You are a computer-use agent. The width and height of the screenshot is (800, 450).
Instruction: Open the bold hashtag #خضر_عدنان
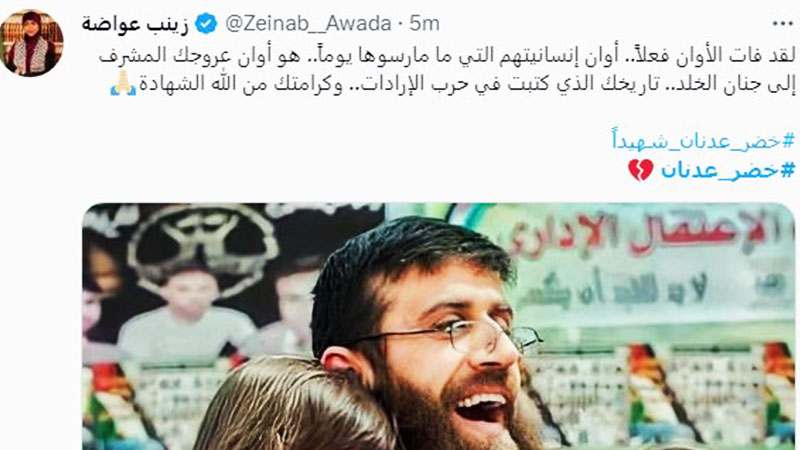coord(728,170)
